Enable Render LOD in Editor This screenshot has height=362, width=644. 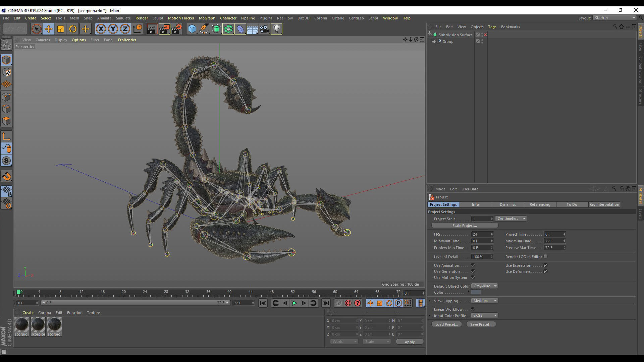(x=546, y=256)
